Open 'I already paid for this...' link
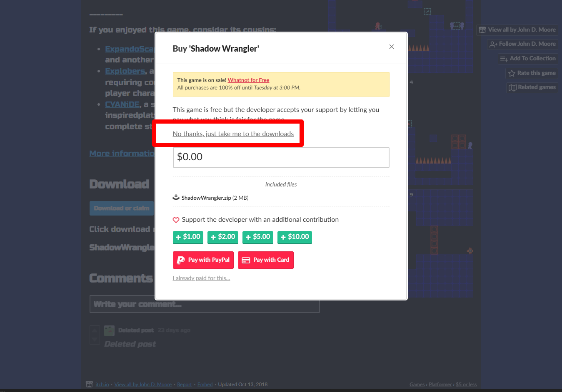 [x=201, y=278]
